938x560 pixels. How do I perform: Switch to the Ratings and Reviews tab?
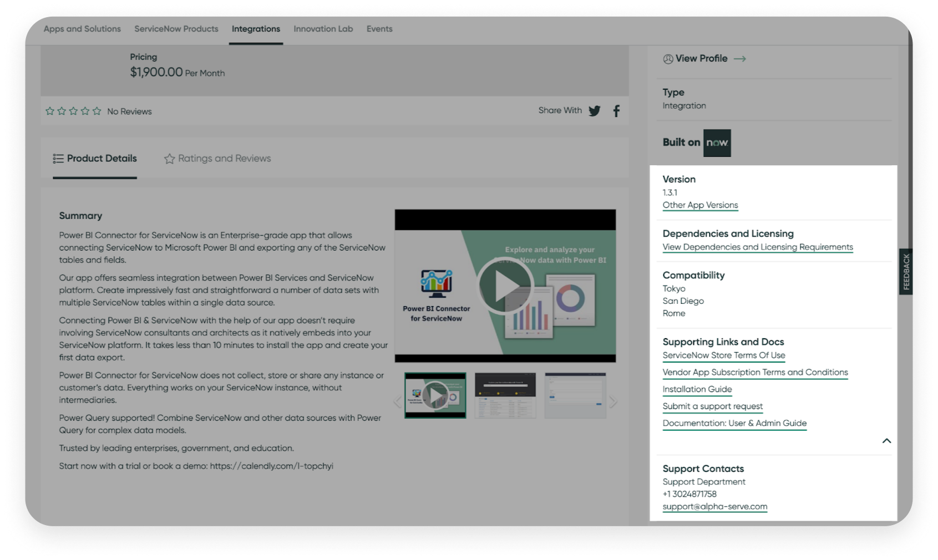(224, 159)
